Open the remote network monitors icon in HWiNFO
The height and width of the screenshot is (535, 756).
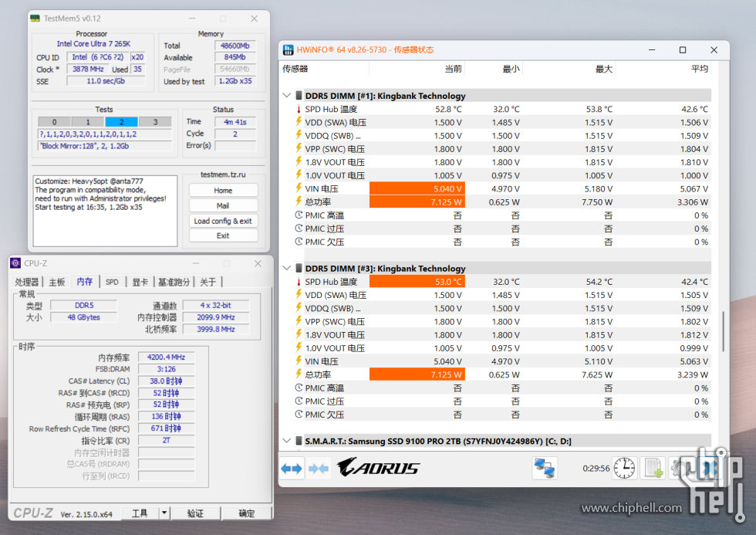pyautogui.click(x=545, y=468)
